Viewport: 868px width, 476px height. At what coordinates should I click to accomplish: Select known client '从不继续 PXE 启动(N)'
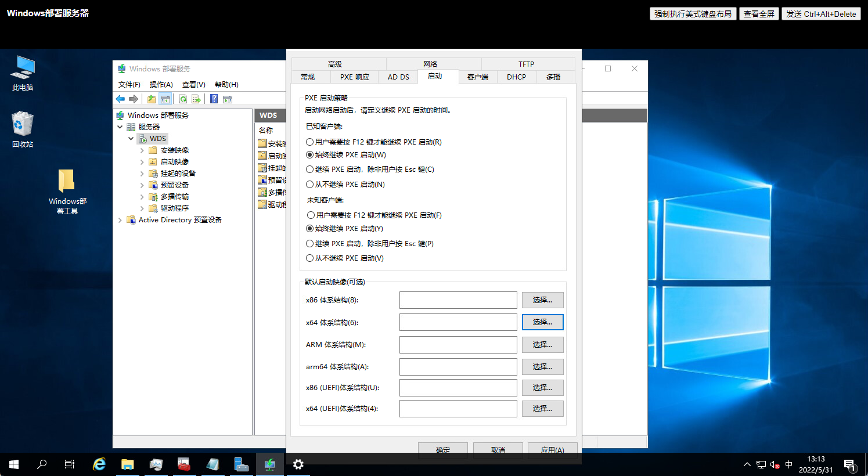(345, 185)
